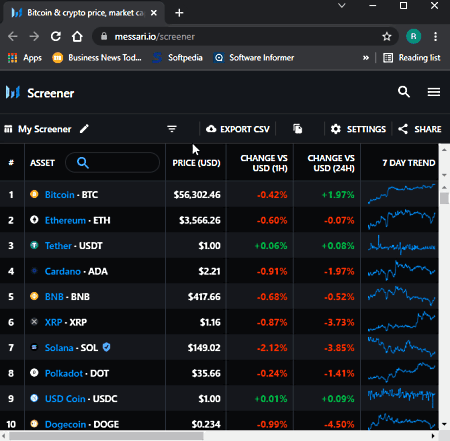The width and height of the screenshot is (450, 441).
Task: View site security lock info
Action: [x=104, y=36]
